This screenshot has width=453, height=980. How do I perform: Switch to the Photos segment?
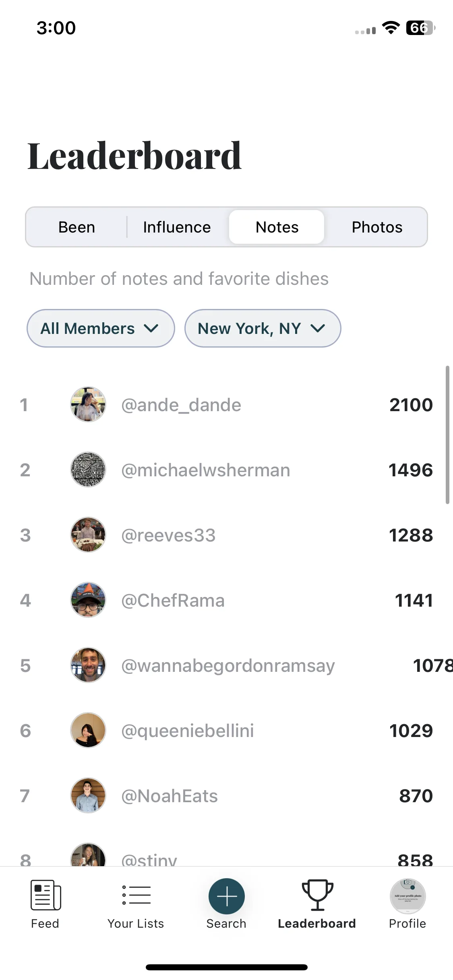(377, 227)
